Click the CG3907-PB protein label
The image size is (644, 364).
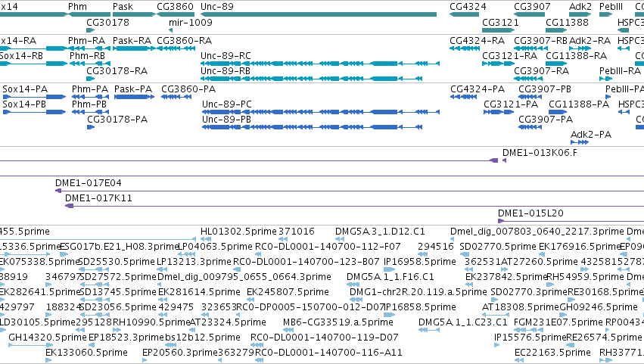[x=545, y=89]
